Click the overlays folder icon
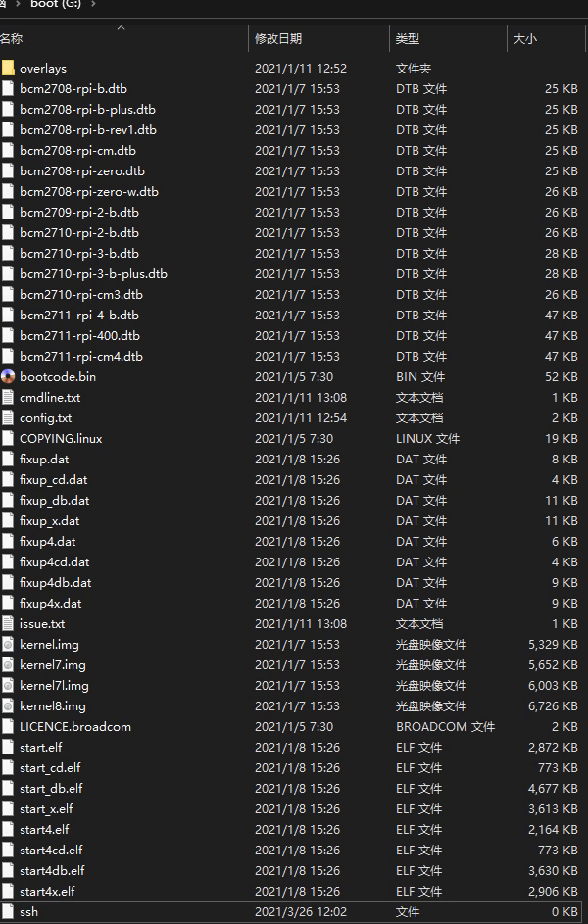The image size is (588, 924). click(8, 69)
